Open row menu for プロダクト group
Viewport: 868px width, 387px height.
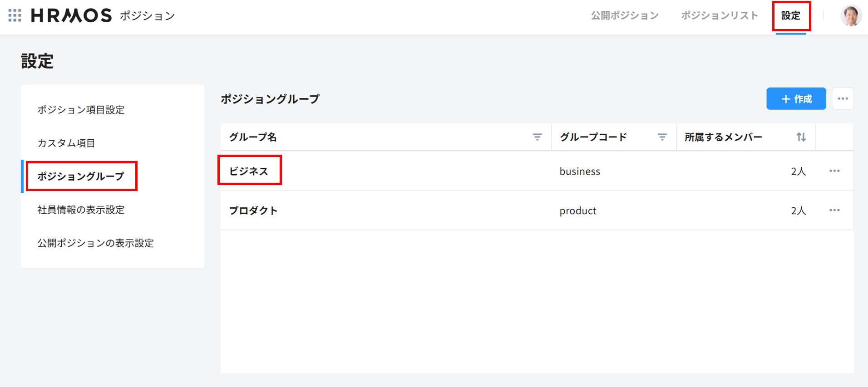[834, 211]
